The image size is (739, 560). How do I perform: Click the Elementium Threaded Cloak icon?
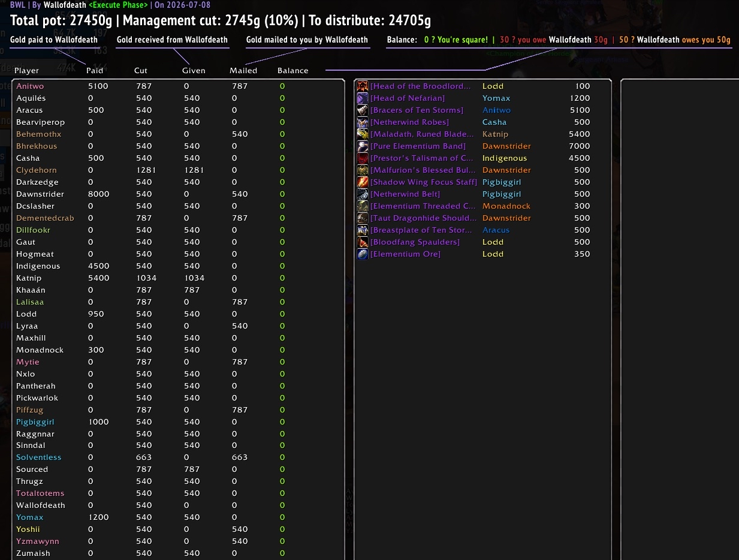coord(363,206)
